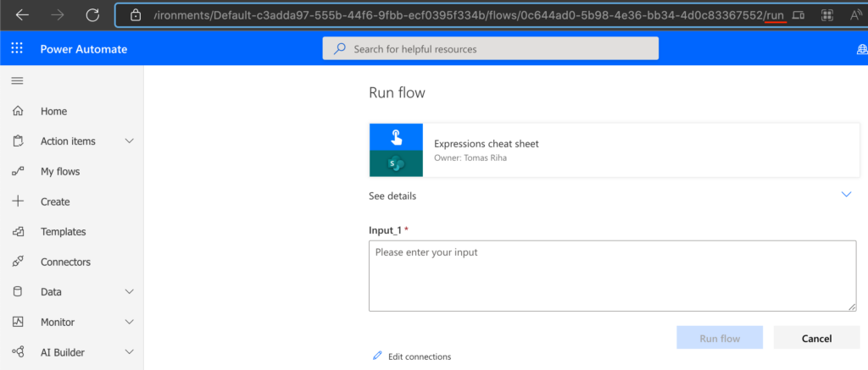This screenshot has height=370, width=868.
Task: Click the Run flow button
Action: [720, 337]
